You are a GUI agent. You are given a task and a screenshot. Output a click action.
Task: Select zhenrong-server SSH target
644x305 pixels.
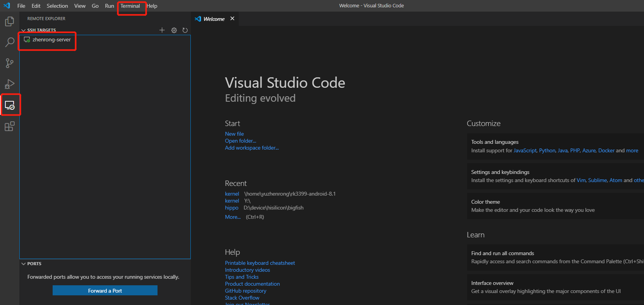pyautogui.click(x=51, y=40)
